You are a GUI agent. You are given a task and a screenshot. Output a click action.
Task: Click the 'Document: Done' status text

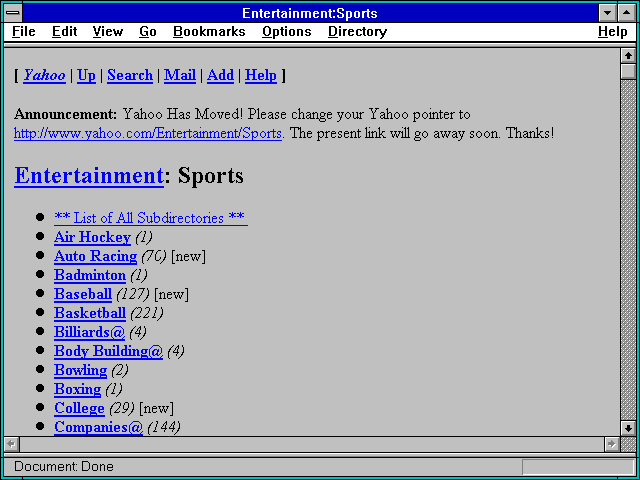pyautogui.click(x=64, y=467)
